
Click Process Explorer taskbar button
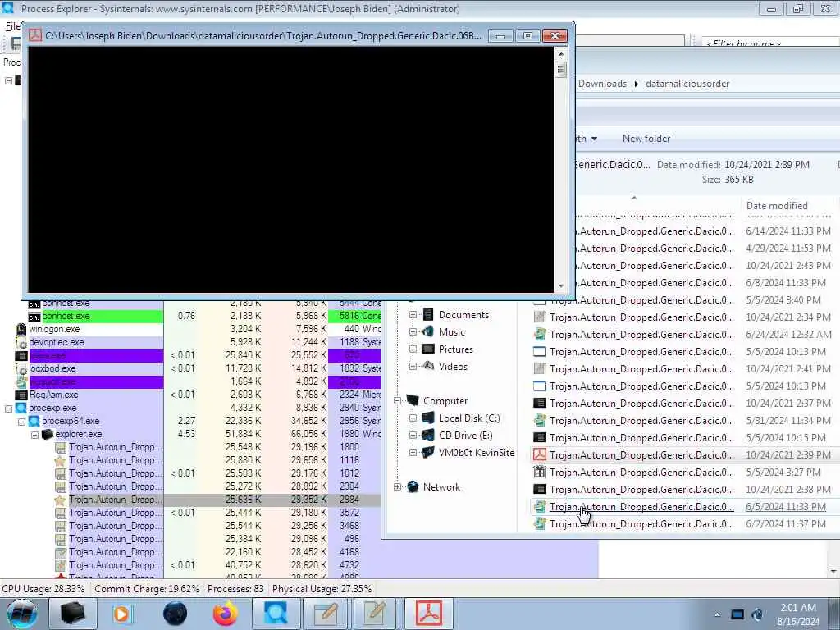[276, 614]
